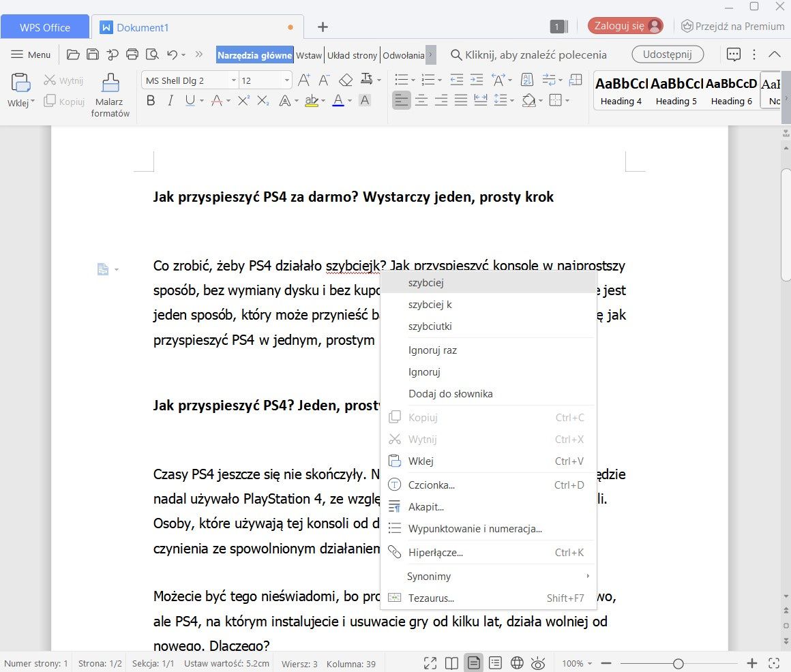Image resolution: width=791 pixels, height=672 pixels.
Task: Increase paragraph indent
Action: click(x=476, y=80)
